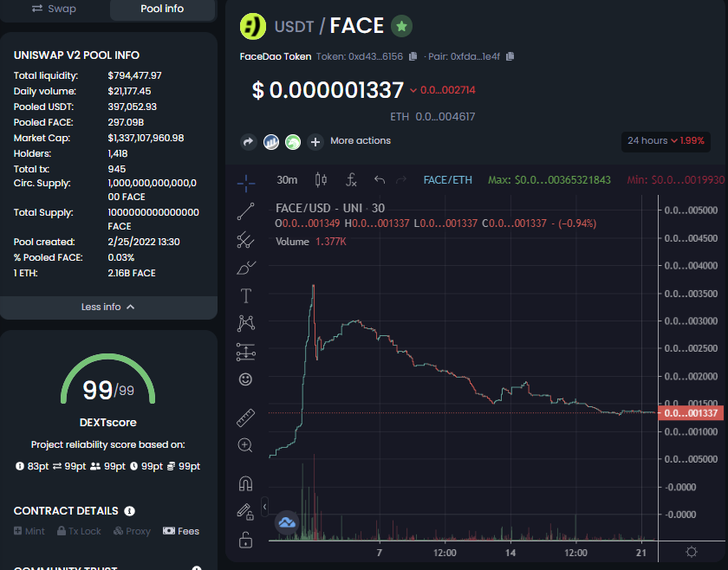Switch chart to FACE/ETH
The width and height of the screenshot is (728, 570).
point(447,179)
